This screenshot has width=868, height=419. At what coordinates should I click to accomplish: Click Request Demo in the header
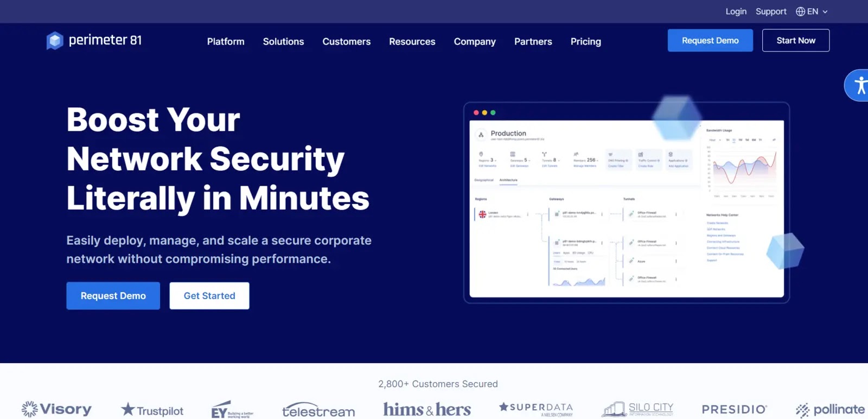(x=710, y=41)
